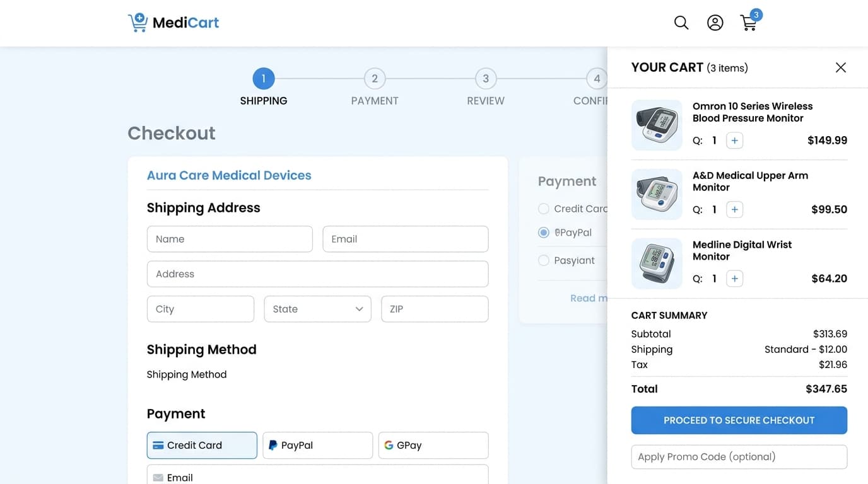Click A&D Medical Upper Arm Monitor title
Screen dimensions: 868x484
click(x=750, y=181)
